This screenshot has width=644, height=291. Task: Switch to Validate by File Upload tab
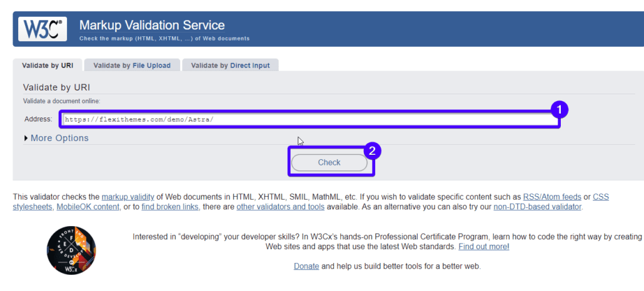click(x=132, y=66)
